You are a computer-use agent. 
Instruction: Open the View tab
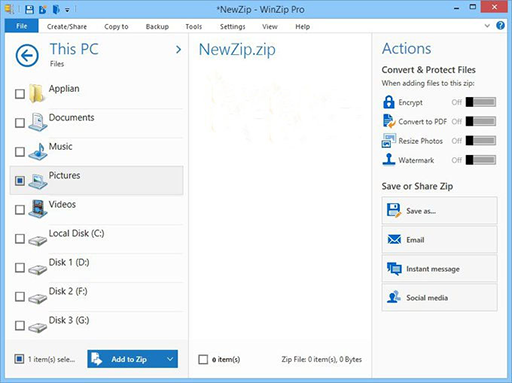[269, 26]
